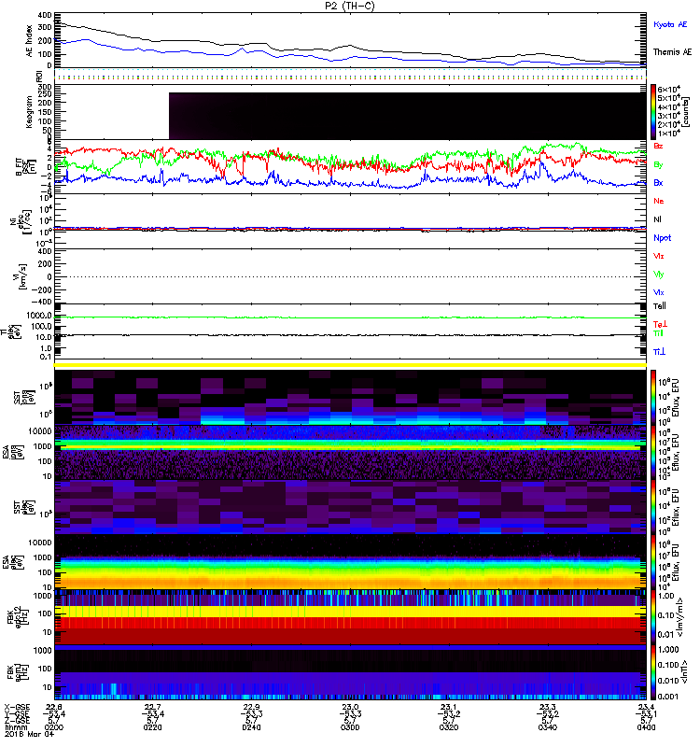Click the 0340 time tick label

(x=547, y=727)
